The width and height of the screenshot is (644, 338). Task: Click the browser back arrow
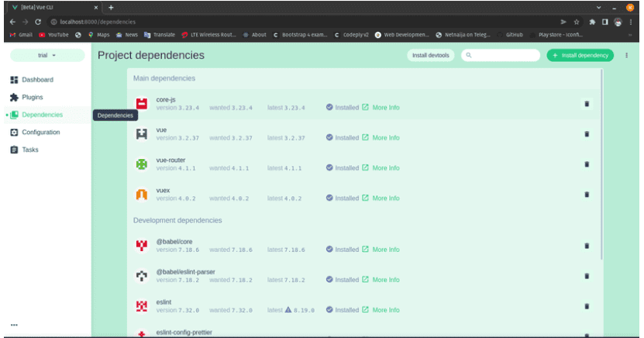point(12,22)
